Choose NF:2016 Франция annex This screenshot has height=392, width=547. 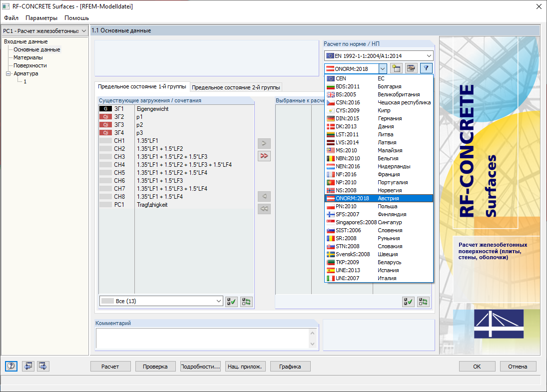click(379, 174)
